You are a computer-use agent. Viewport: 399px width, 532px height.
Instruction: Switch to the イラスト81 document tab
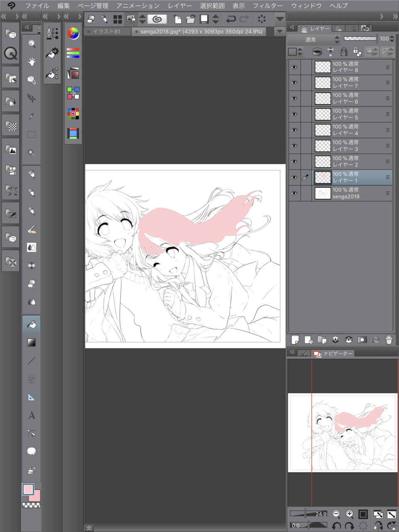[x=107, y=32]
